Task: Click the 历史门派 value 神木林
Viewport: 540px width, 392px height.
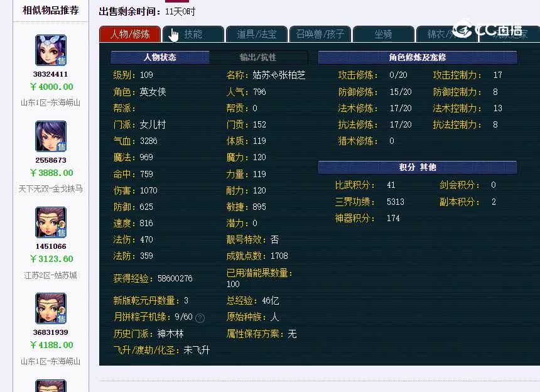Action: point(170,334)
